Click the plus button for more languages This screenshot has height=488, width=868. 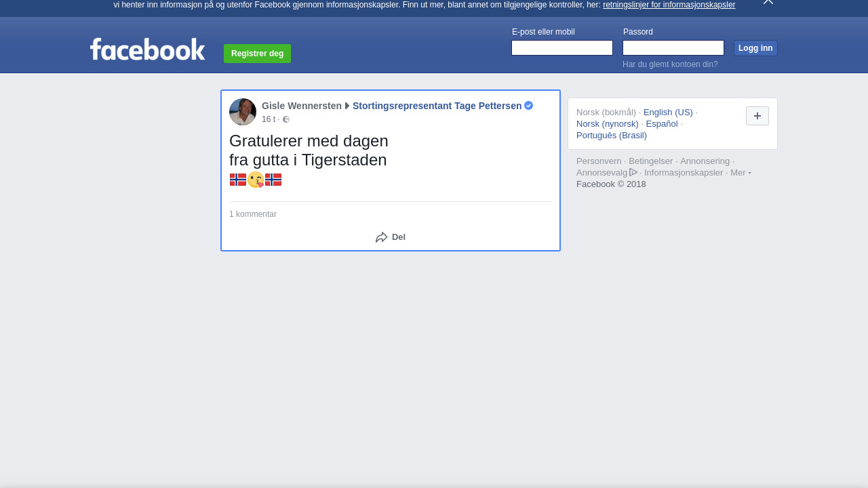tap(757, 116)
